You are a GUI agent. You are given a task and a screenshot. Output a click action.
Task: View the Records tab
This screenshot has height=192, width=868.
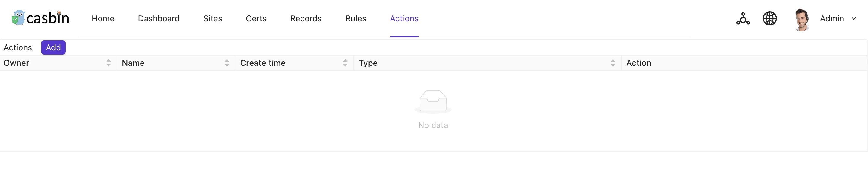point(306,19)
